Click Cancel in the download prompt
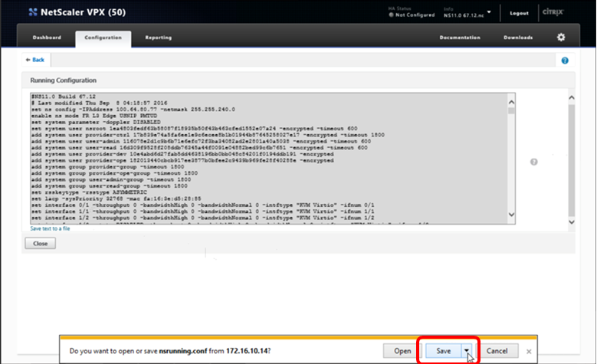 [x=497, y=351]
